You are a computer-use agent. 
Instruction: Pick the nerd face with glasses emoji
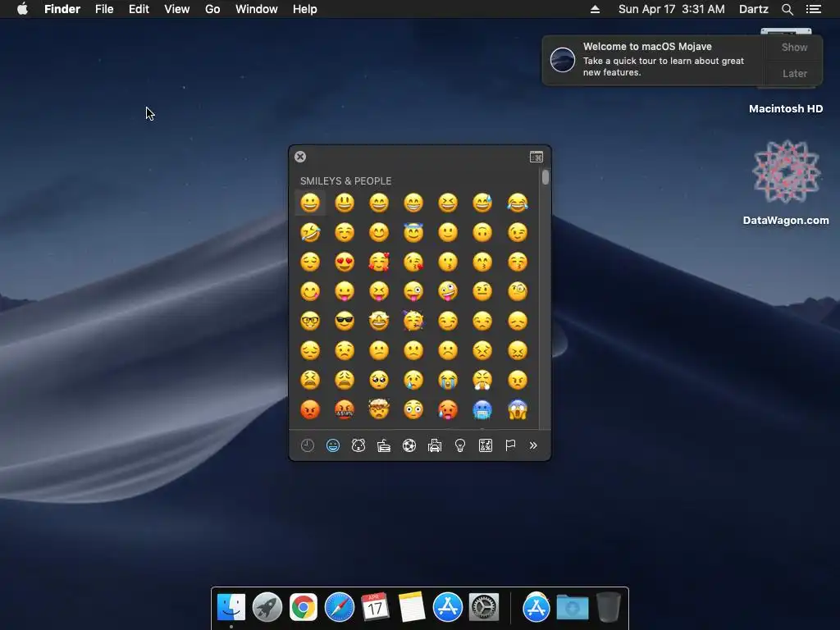coord(310,321)
